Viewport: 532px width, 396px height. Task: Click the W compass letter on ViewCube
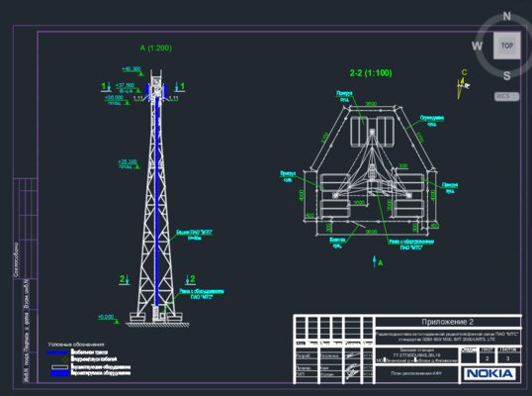click(x=477, y=46)
